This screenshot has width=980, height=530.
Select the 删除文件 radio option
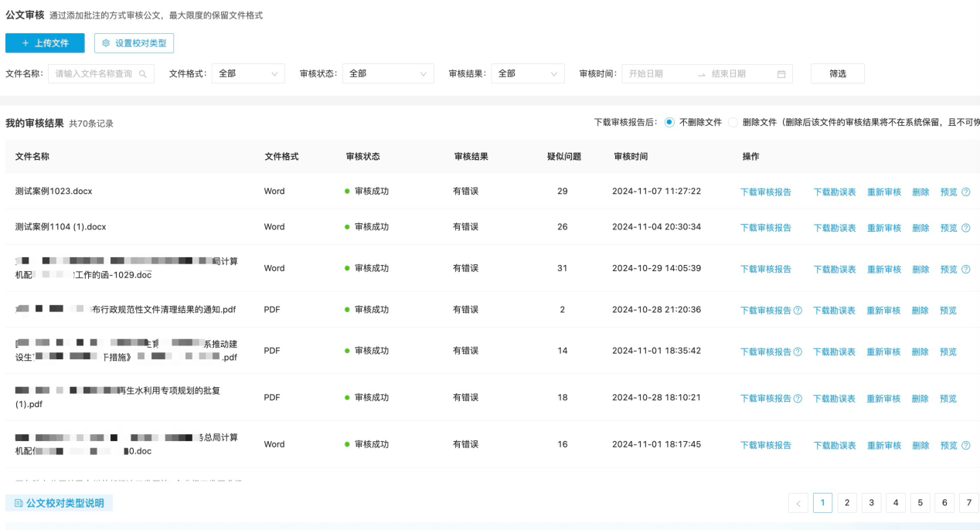tap(733, 122)
